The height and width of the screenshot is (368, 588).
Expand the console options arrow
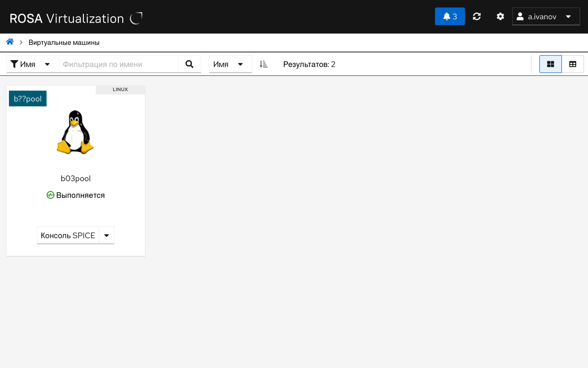point(107,235)
